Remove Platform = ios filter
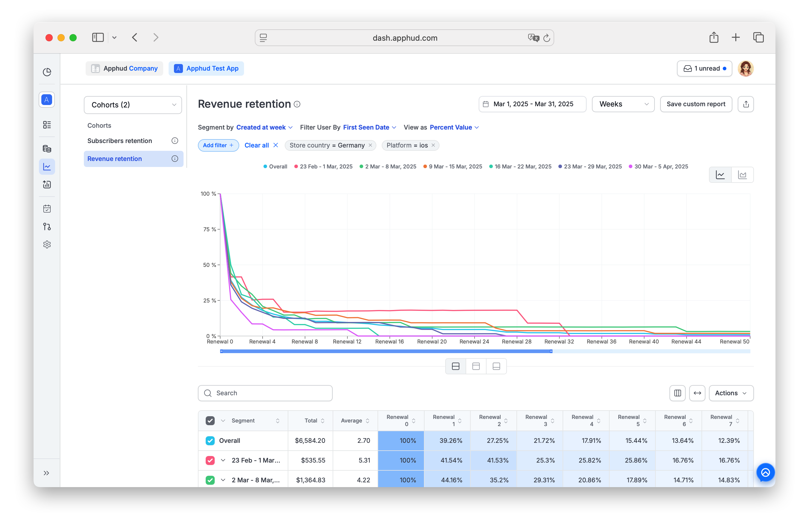The image size is (809, 532). tap(433, 145)
